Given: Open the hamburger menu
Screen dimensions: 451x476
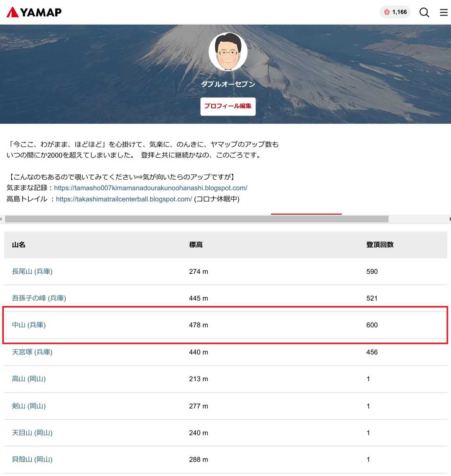Looking at the screenshot, I should coord(443,12).
